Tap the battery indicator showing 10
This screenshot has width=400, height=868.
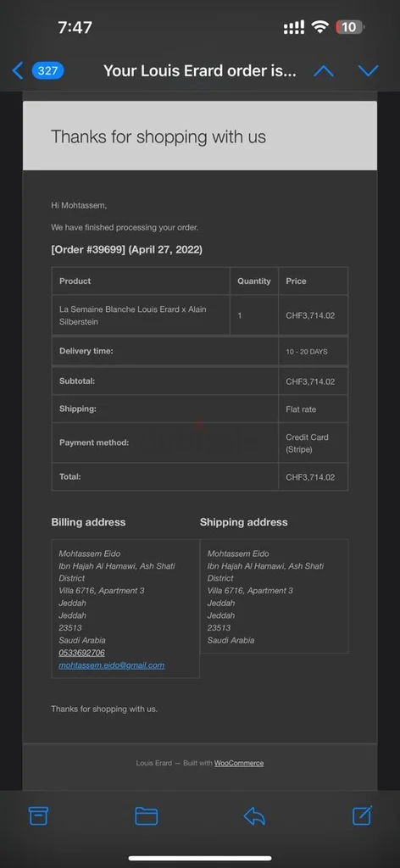350,27
